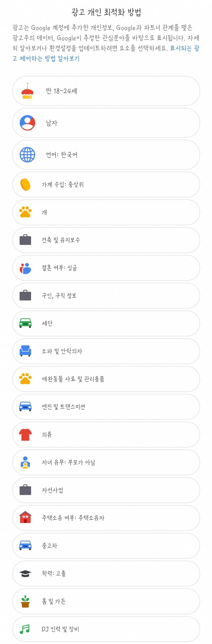Image resolution: width=212 pixels, height=644 pixels.
Task: Click the green car icon for 세단
Action: (x=25, y=323)
